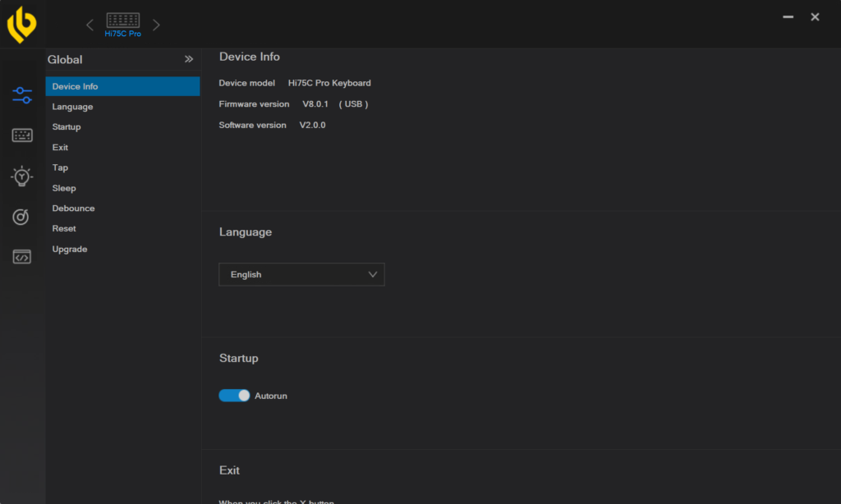841x504 pixels.
Task: Open the circular target icon in sidebar
Action: coord(21,217)
